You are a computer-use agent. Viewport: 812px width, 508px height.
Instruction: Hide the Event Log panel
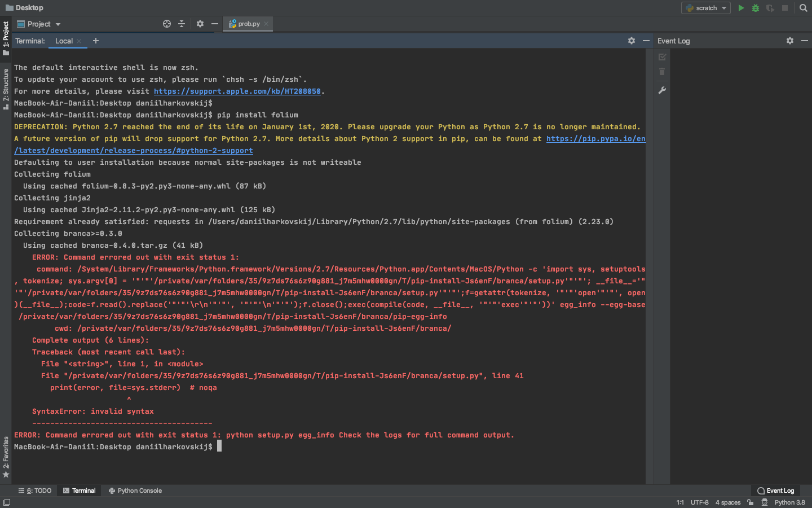pos(805,41)
